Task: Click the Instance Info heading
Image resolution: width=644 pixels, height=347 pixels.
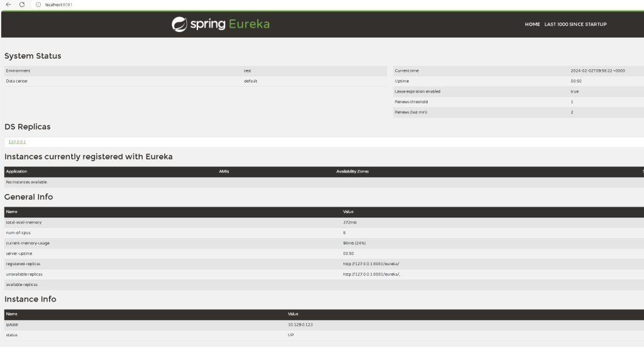Action: pyautogui.click(x=30, y=299)
